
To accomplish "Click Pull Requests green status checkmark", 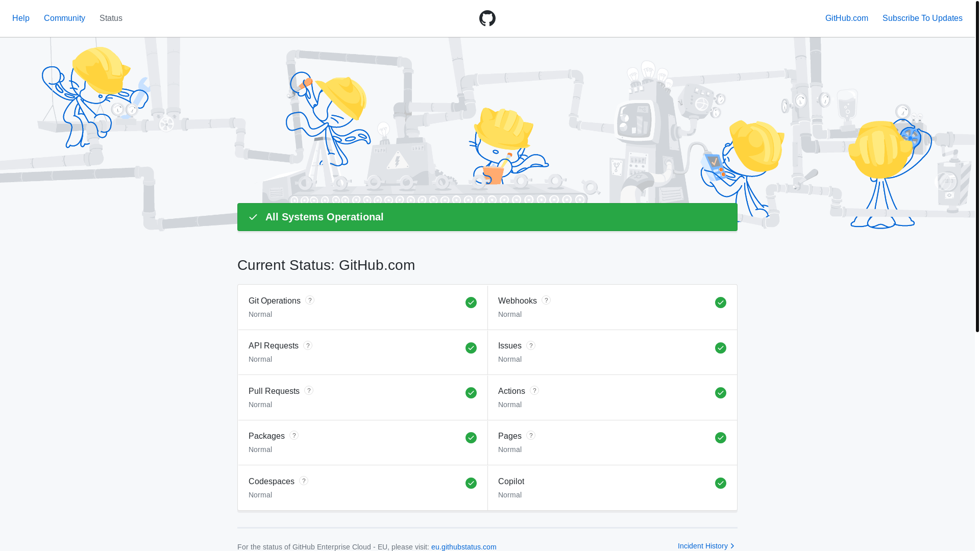I will (x=471, y=393).
